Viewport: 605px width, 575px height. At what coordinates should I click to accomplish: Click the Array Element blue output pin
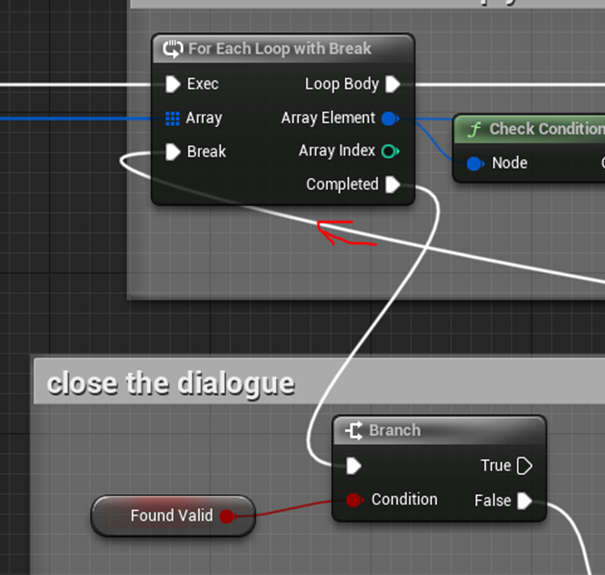(390, 118)
